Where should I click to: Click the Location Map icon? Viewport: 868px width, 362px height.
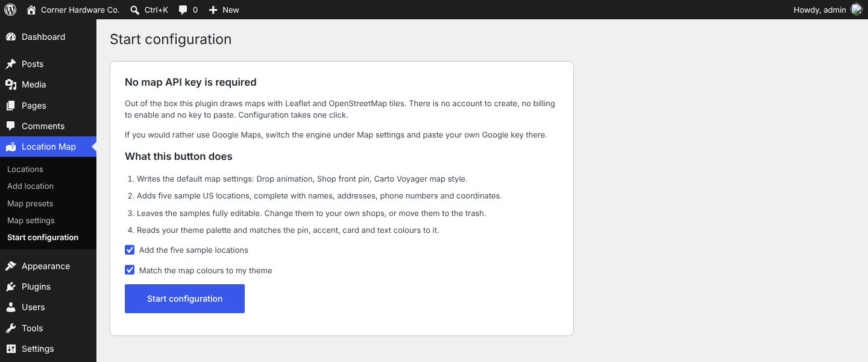tap(11, 147)
